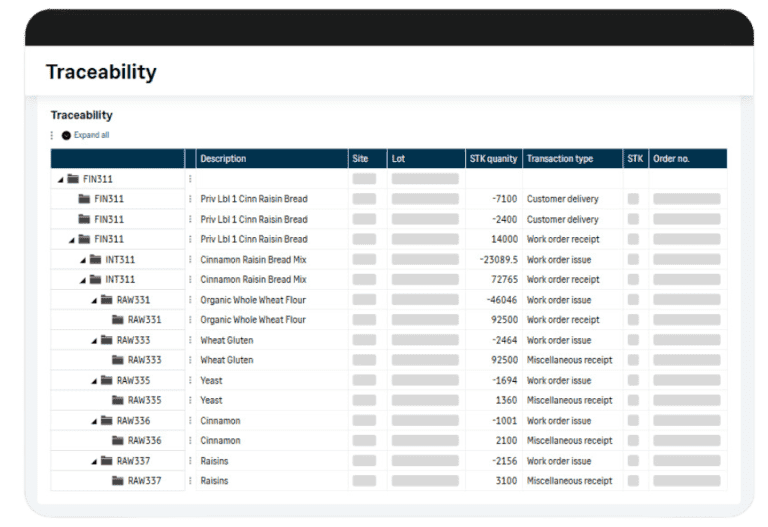The width and height of the screenshot is (768, 527).
Task: Open row menu for Raisins Miscellaneous receipt row
Action: click(190, 481)
